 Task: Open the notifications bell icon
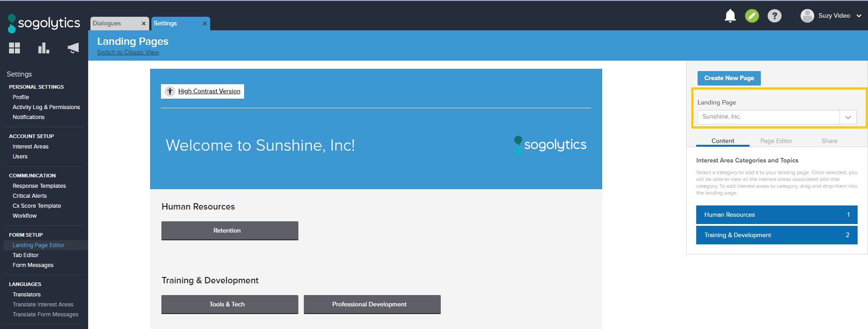pyautogui.click(x=730, y=16)
